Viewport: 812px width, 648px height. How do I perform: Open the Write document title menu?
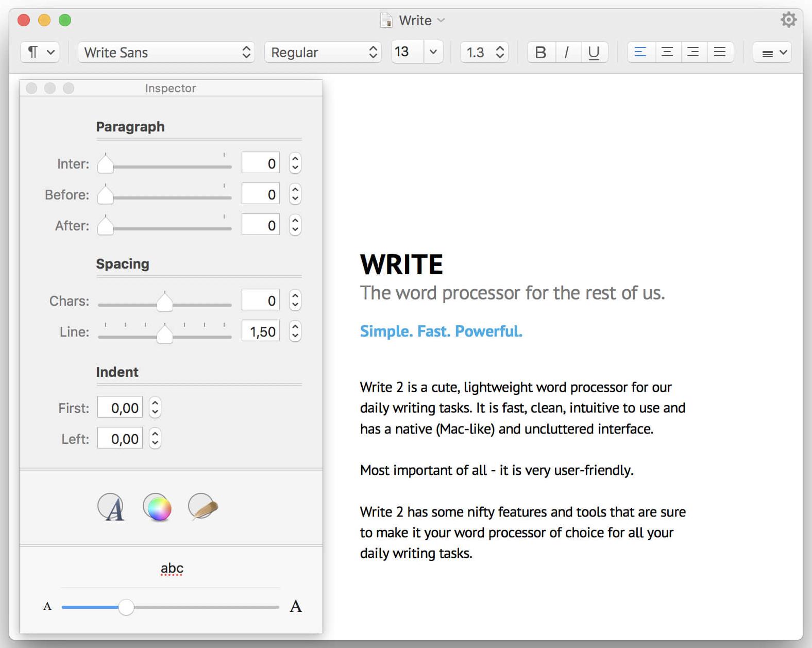421,20
